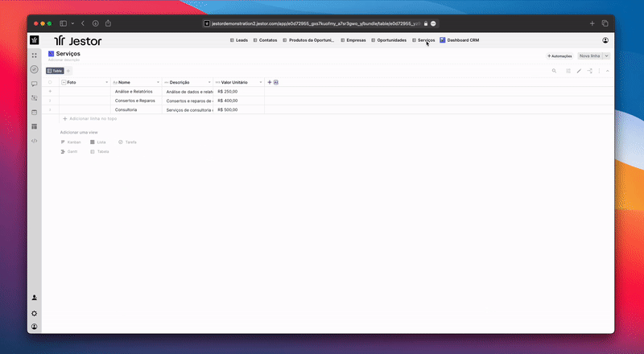The height and width of the screenshot is (354, 644).
Task: Click Safari share icon
Action: 108,23
